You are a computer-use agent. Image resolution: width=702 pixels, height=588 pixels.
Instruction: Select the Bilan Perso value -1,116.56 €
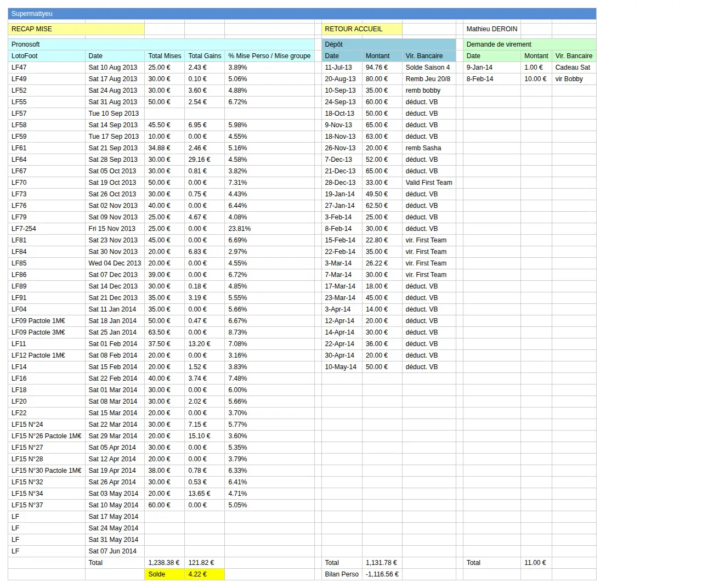coord(382,574)
